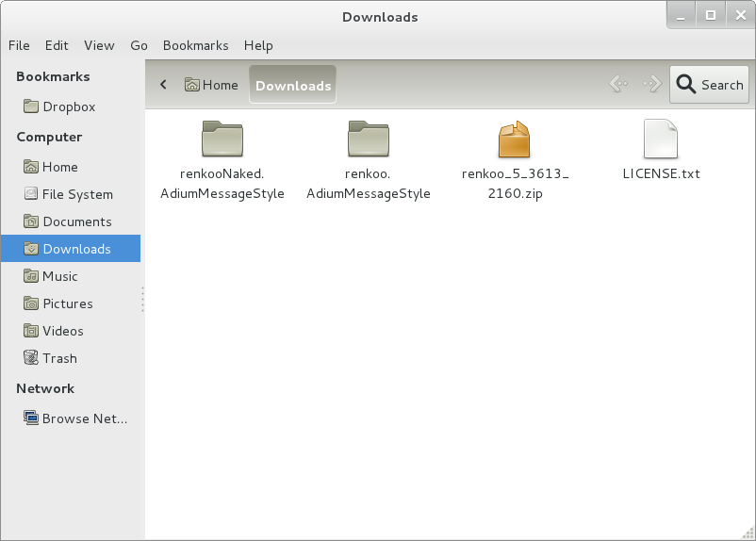Open the renkoo.AdiumMessageStyle folder icon
This screenshot has width=756, height=541.
[x=368, y=139]
